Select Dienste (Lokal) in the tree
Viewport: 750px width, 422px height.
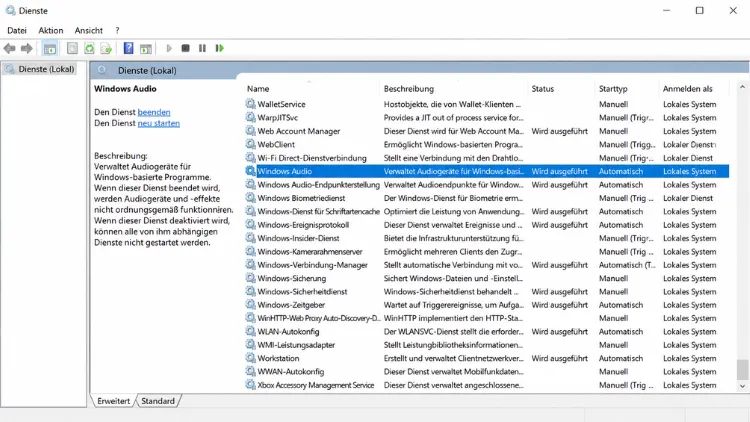coord(46,69)
